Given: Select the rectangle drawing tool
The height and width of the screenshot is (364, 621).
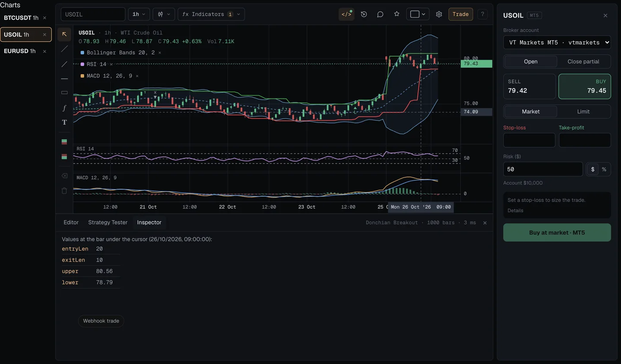Looking at the screenshot, I should point(64,93).
